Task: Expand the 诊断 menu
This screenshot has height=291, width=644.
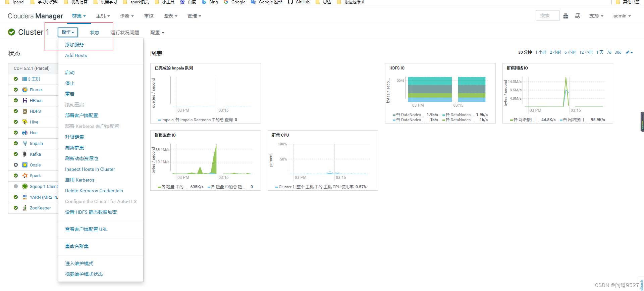Action: pos(127,16)
